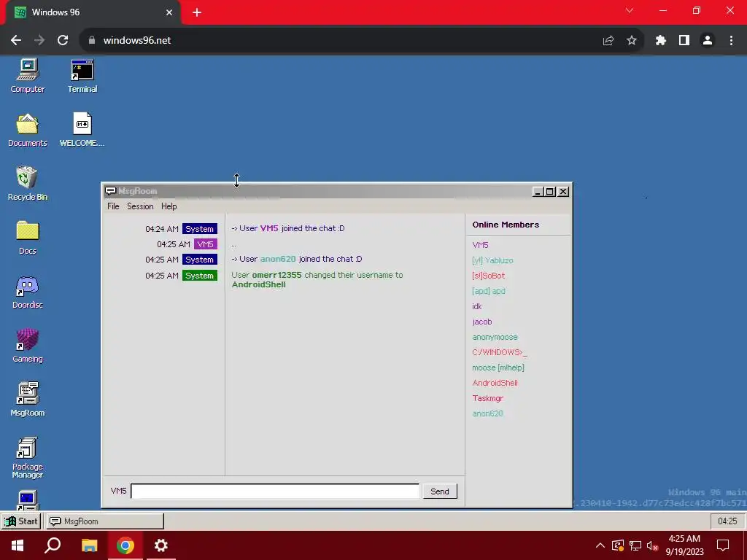Select Taskmgr in Online Members list
Screen dimensions: 747x560
click(487, 398)
